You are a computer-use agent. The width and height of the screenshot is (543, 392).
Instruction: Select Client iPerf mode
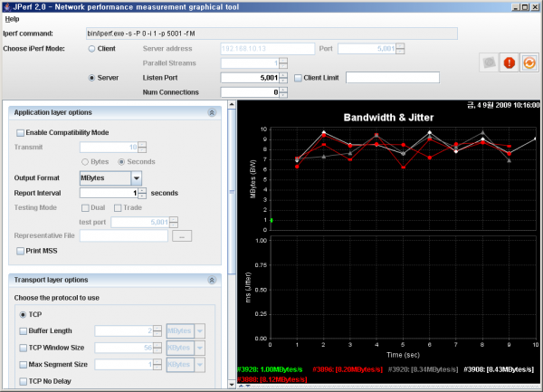[91, 49]
